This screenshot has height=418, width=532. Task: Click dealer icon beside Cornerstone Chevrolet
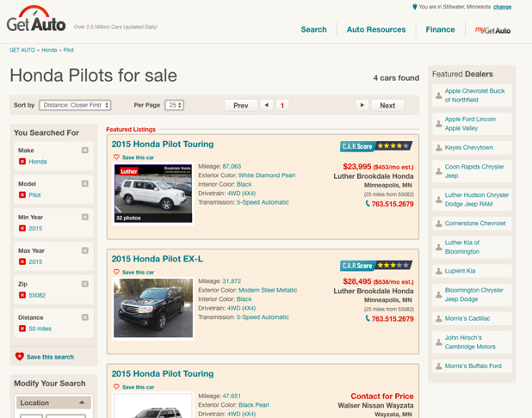point(439,224)
